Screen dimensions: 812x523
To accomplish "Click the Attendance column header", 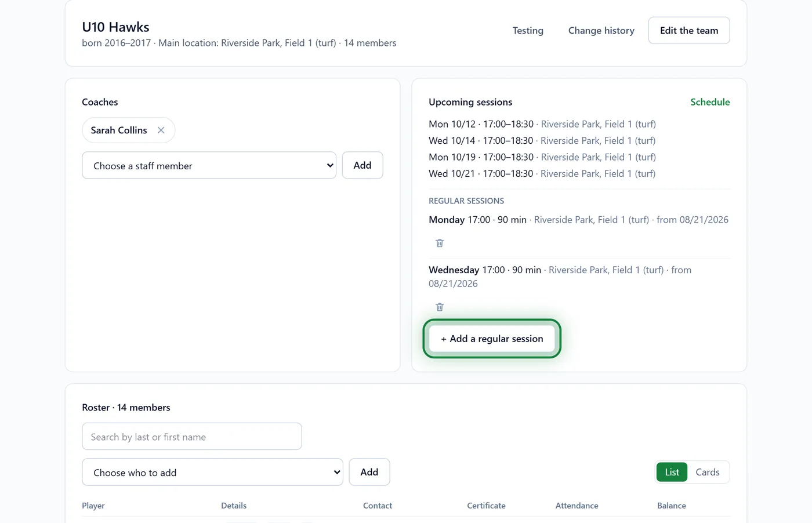I will point(577,506).
